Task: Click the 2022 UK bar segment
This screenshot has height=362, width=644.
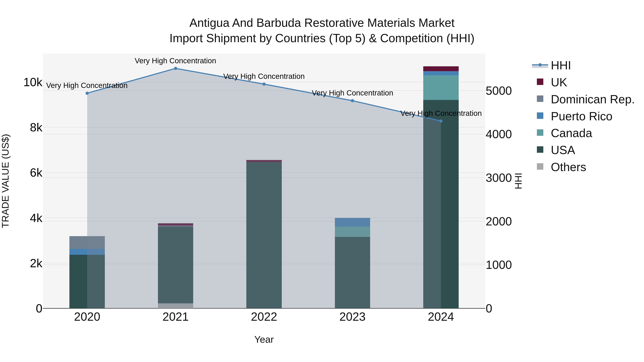Action: (x=264, y=161)
